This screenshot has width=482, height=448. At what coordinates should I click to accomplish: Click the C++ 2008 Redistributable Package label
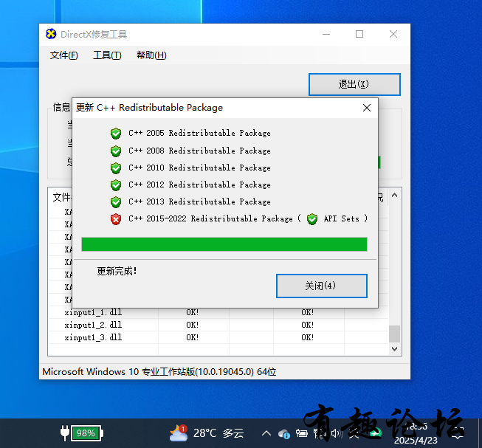[199, 151]
